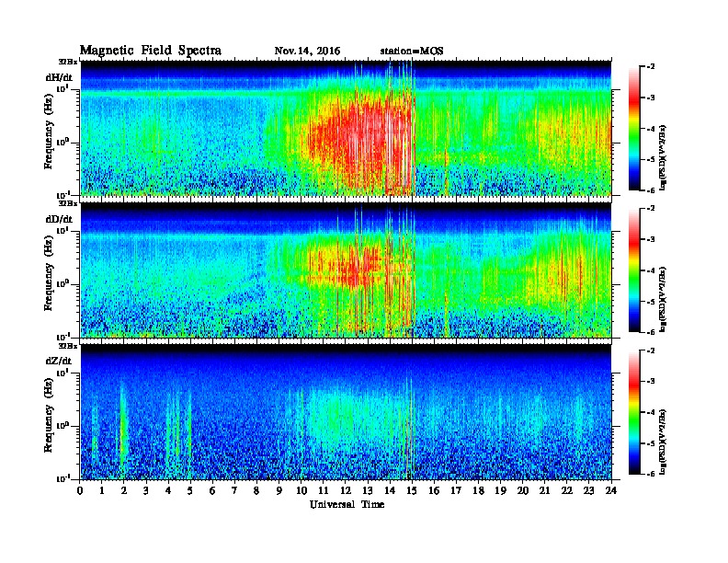Click the dZ/dt spectrogram plot area

click(346, 411)
